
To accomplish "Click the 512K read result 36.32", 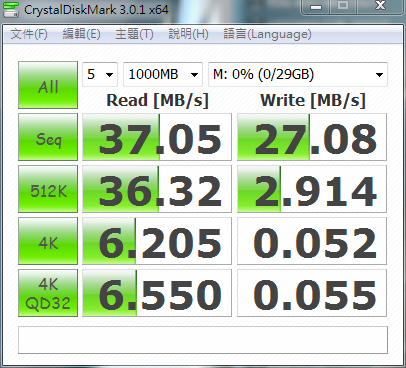I will pyautogui.click(x=157, y=189).
